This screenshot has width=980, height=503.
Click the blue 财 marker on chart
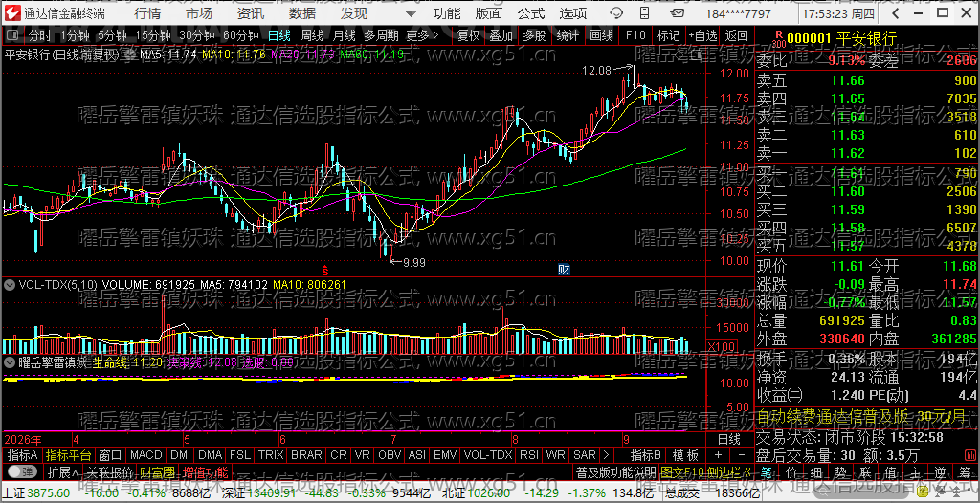point(564,270)
